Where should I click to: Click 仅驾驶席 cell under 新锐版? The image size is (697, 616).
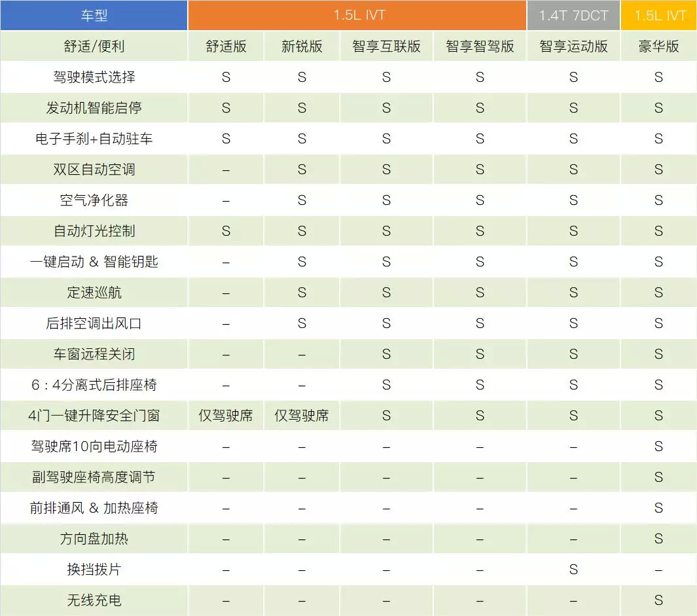pos(302,416)
